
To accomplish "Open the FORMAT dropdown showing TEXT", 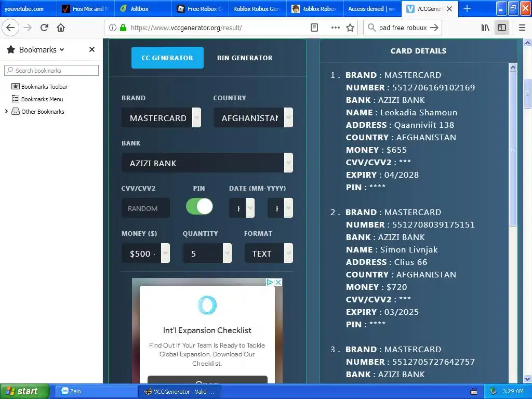I will 269,253.
